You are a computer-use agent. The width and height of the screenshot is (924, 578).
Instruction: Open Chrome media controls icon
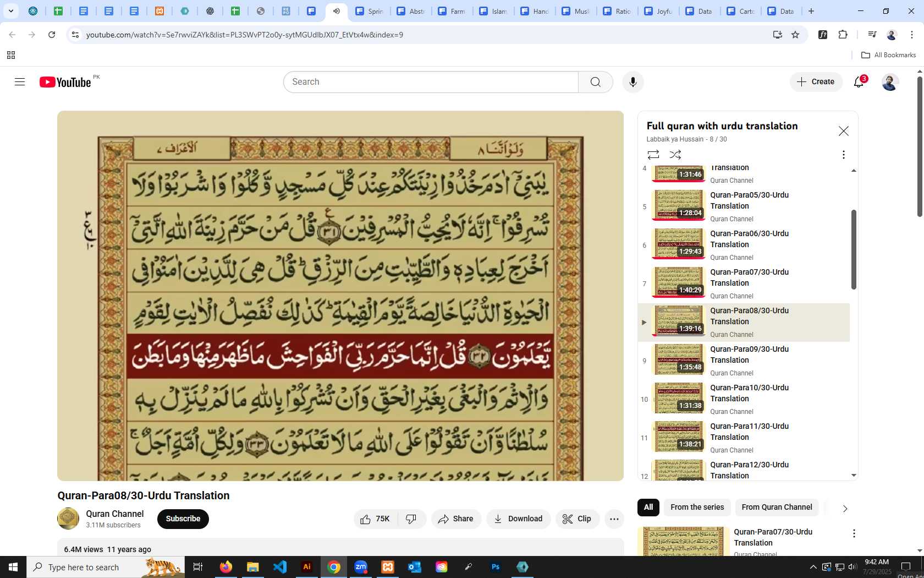872,35
